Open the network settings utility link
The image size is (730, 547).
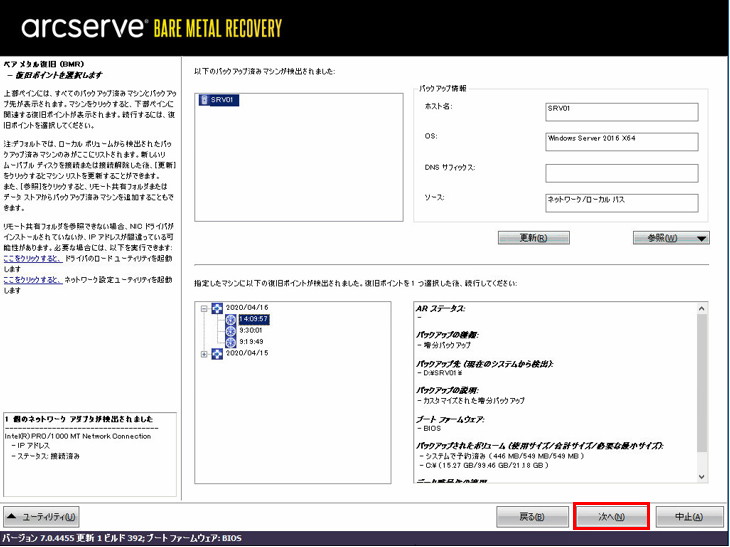pos(33,280)
